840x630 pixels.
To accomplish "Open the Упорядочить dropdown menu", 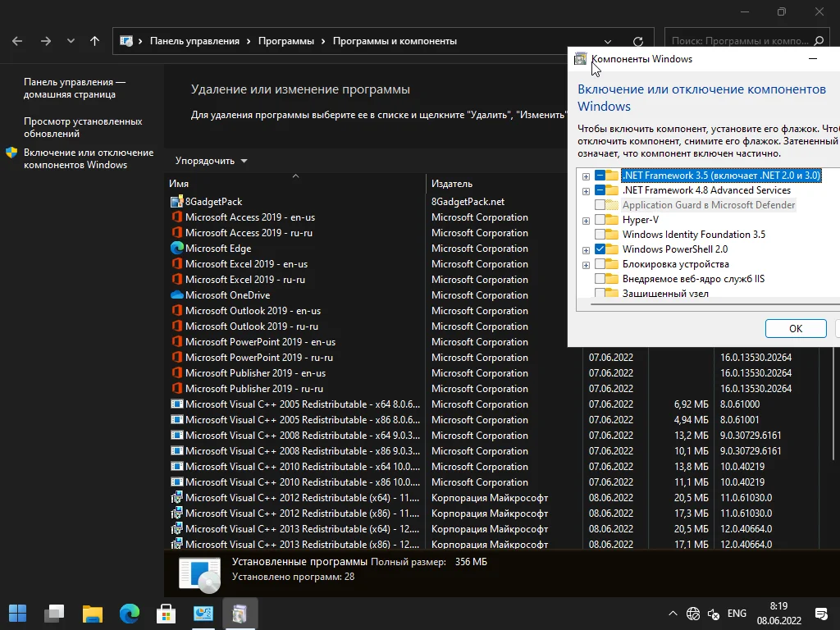I will 211,161.
